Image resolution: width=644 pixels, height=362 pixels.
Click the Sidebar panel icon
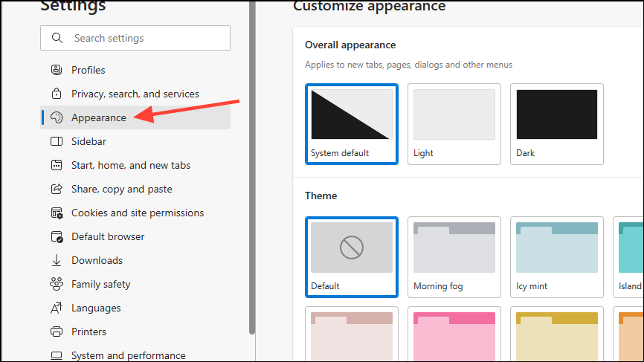57,141
